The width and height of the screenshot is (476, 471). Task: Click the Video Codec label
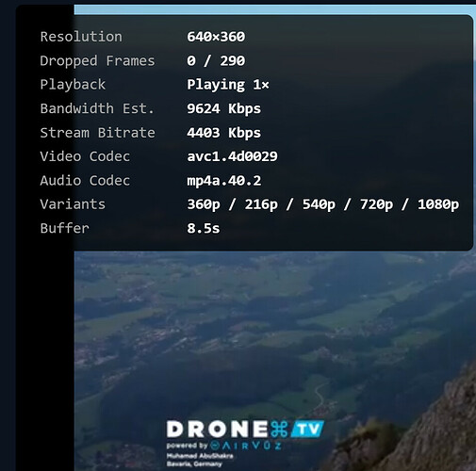click(85, 156)
